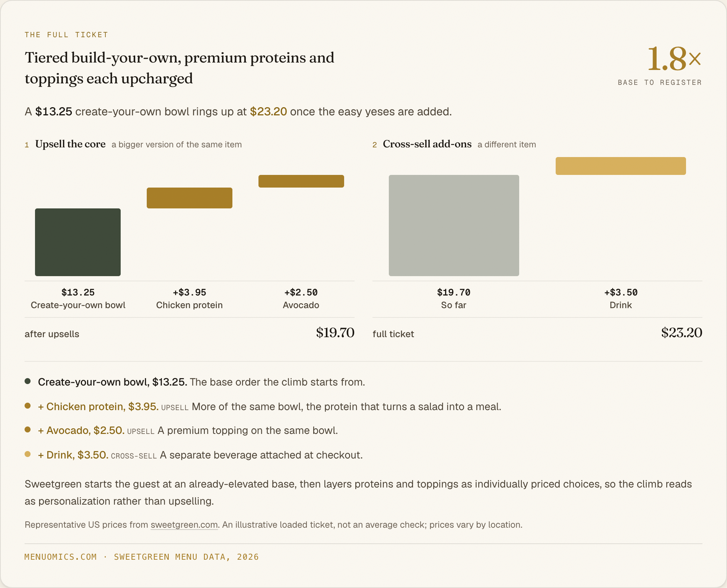Screen dimensions: 727x588
Task: Click the gold bullet beside Avocado entry
Action: pos(28,429)
